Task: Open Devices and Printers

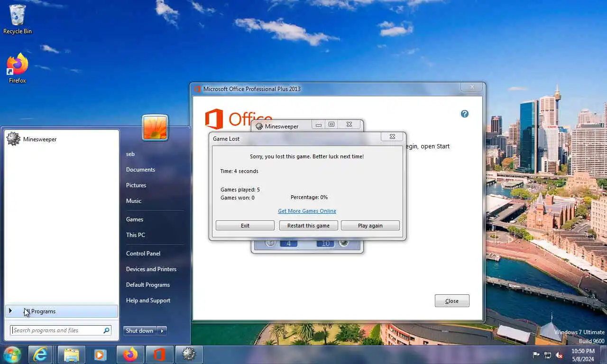Action: (151, 269)
